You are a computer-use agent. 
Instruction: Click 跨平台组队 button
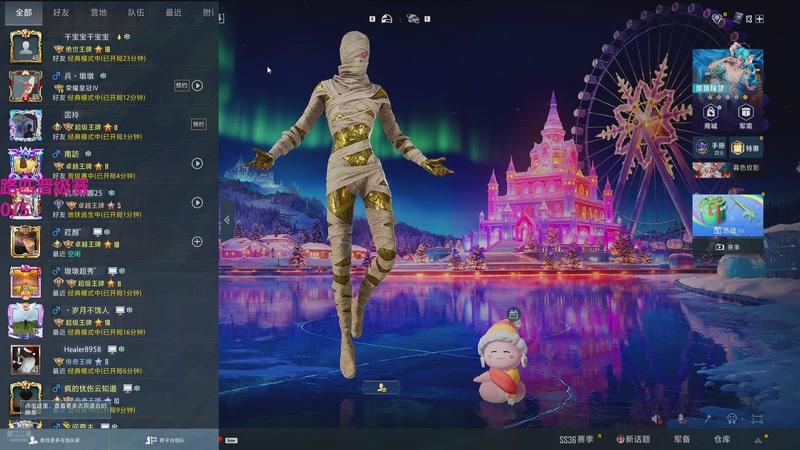pos(165,440)
